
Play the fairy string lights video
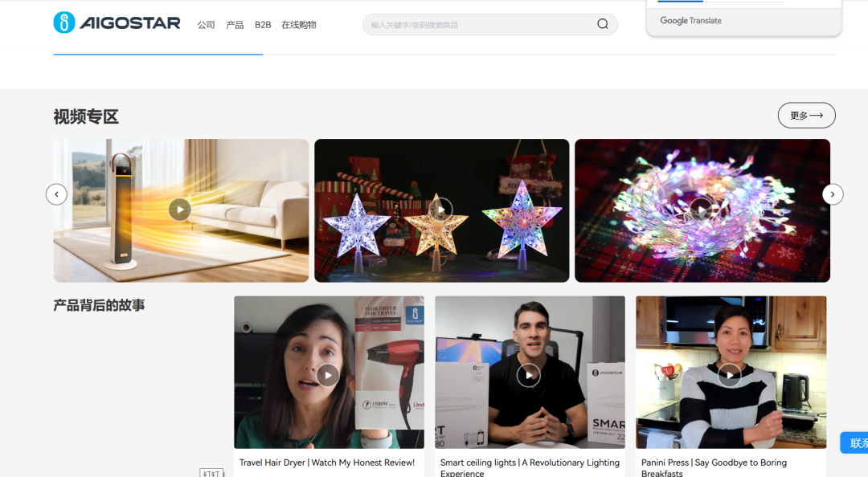[x=702, y=210]
